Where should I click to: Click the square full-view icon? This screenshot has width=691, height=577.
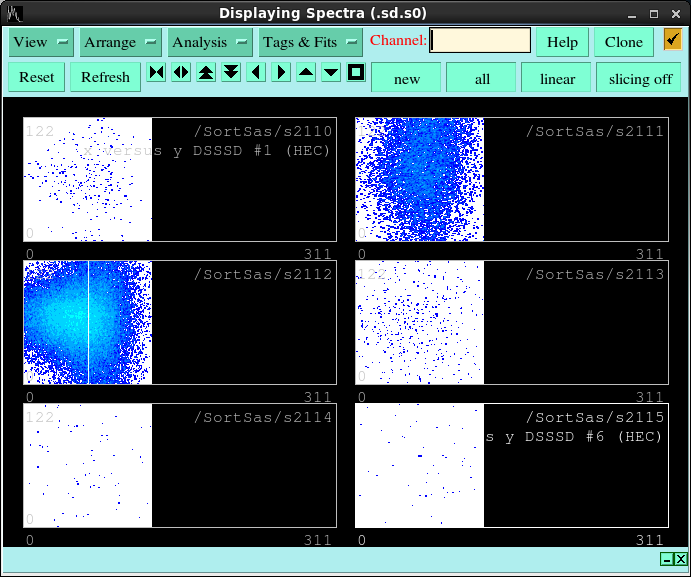tap(356, 72)
